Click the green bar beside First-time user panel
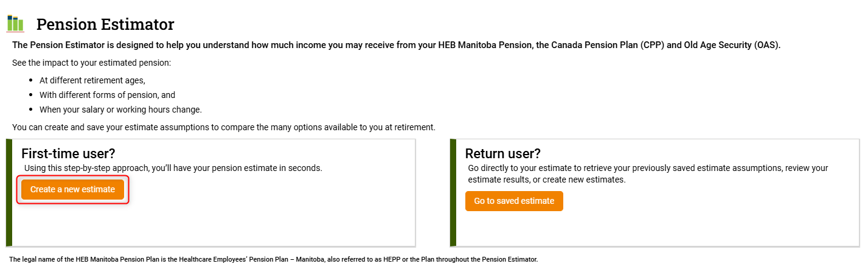Screen dimensions: 868x272 [x=9, y=193]
